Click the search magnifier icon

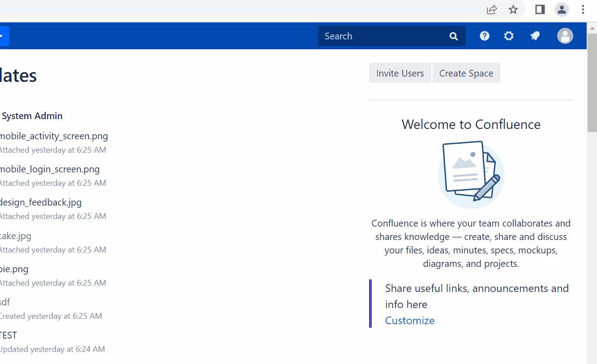[x=453, y=36]
